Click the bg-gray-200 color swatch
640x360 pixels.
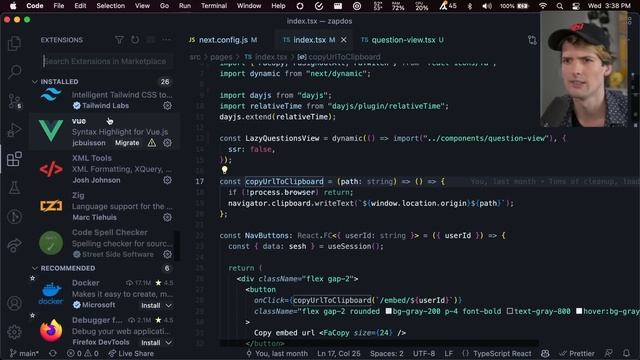click(389, 311)
